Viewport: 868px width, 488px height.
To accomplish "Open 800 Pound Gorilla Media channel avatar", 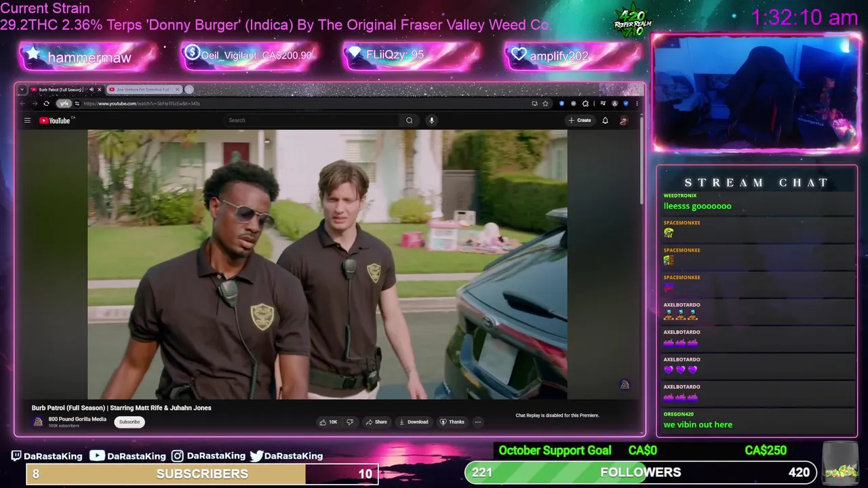I will [38, 422].
